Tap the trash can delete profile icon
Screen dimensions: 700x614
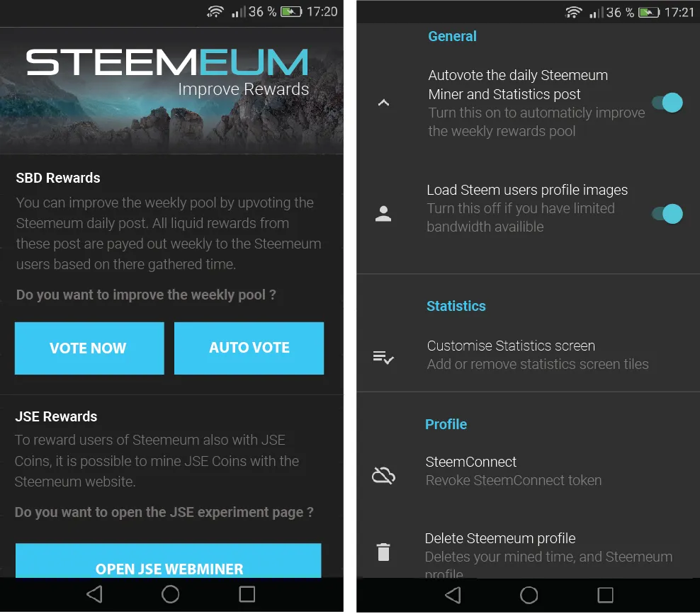(x=383, y=552)
